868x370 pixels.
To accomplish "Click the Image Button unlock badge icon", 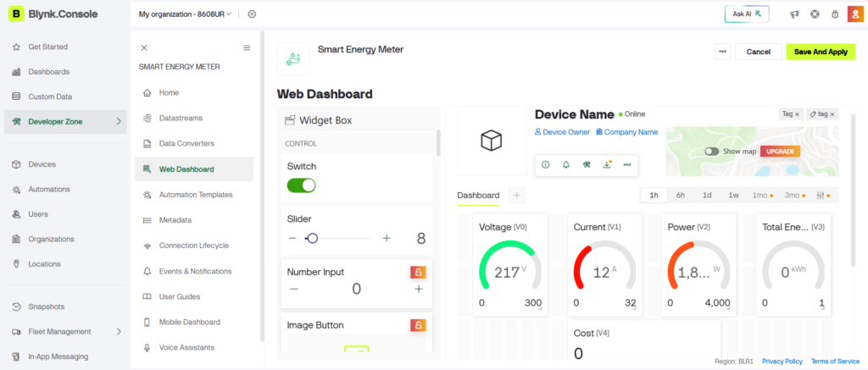I will pyautogui.click(x=418, y=325).
